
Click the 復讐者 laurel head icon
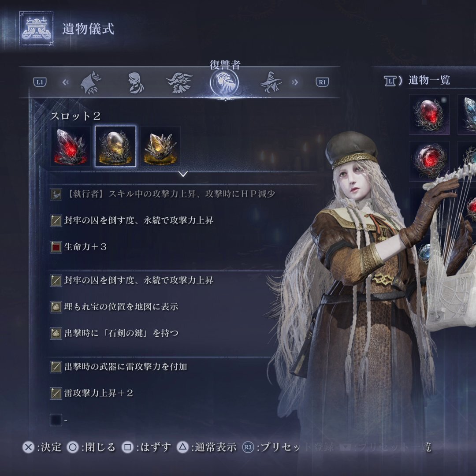click(x=224, y=82)
